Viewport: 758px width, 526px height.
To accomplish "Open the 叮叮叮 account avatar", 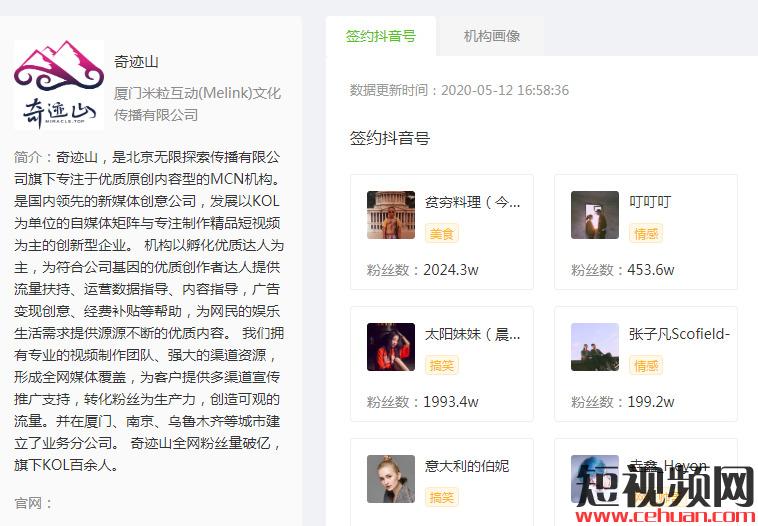I will pos(595,215).
